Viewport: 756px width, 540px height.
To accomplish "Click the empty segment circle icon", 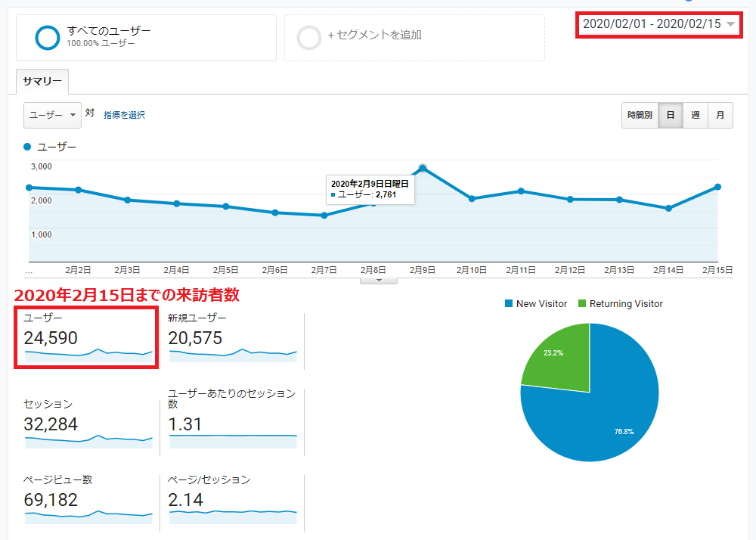I will (308, 38).
